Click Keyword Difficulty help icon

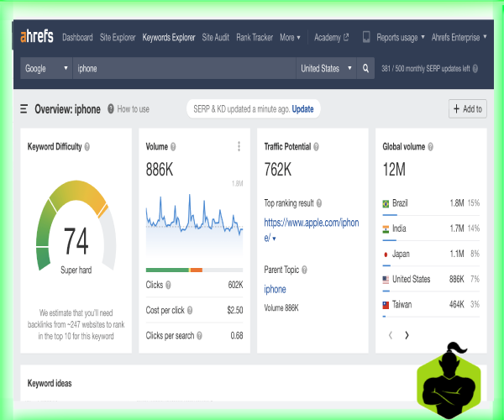(87, 147)
